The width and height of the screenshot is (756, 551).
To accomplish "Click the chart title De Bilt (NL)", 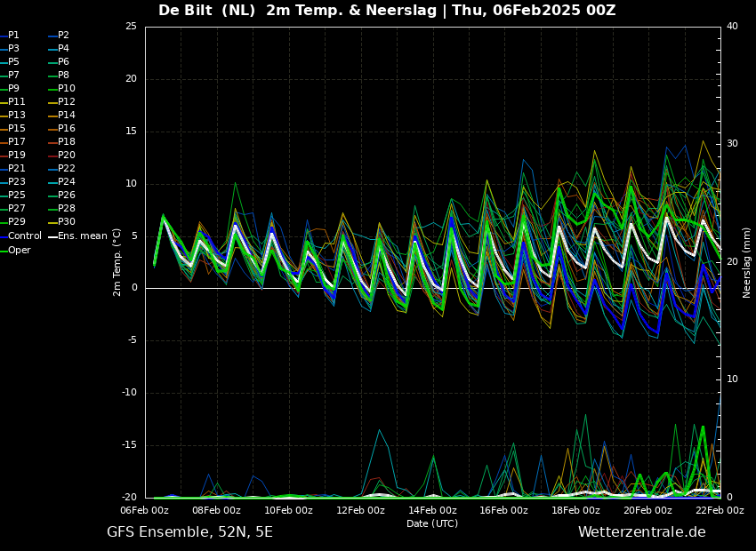I will 206,10.
